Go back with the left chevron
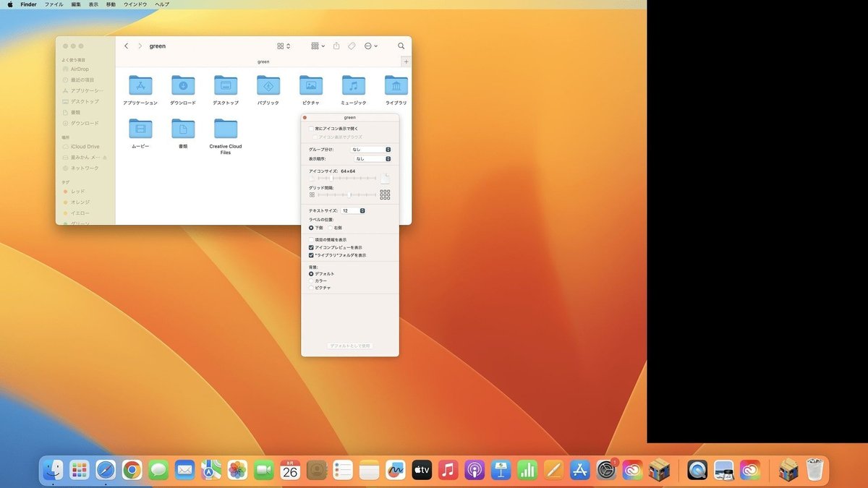The height and width of the screenshot is (488, 868). [127, 46]
